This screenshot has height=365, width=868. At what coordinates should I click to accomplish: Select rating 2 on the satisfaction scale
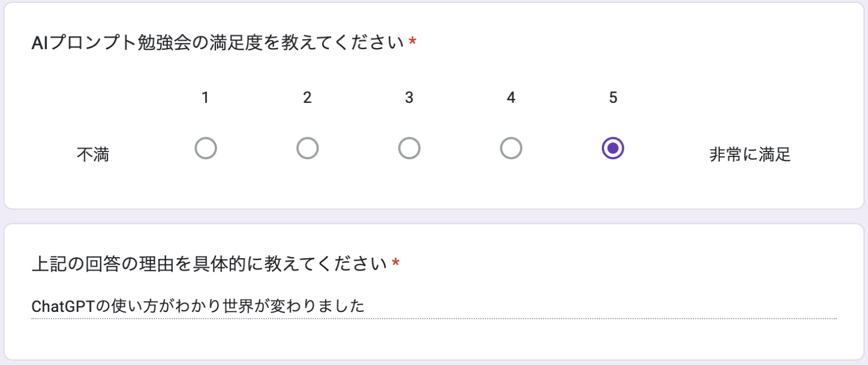pyautogui.click(x=307, y=147)
